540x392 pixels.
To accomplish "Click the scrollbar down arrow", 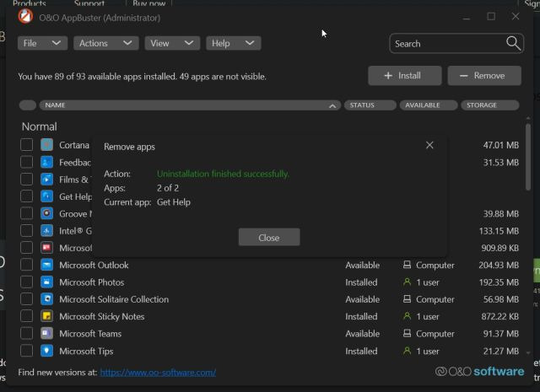I will coord(528,352).
